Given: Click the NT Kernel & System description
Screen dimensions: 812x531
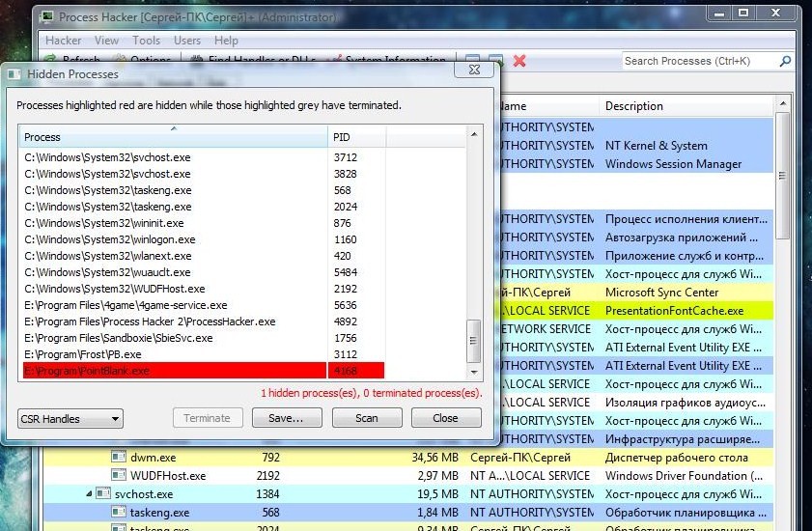Looking at the screenshot, I should [657, 146].
